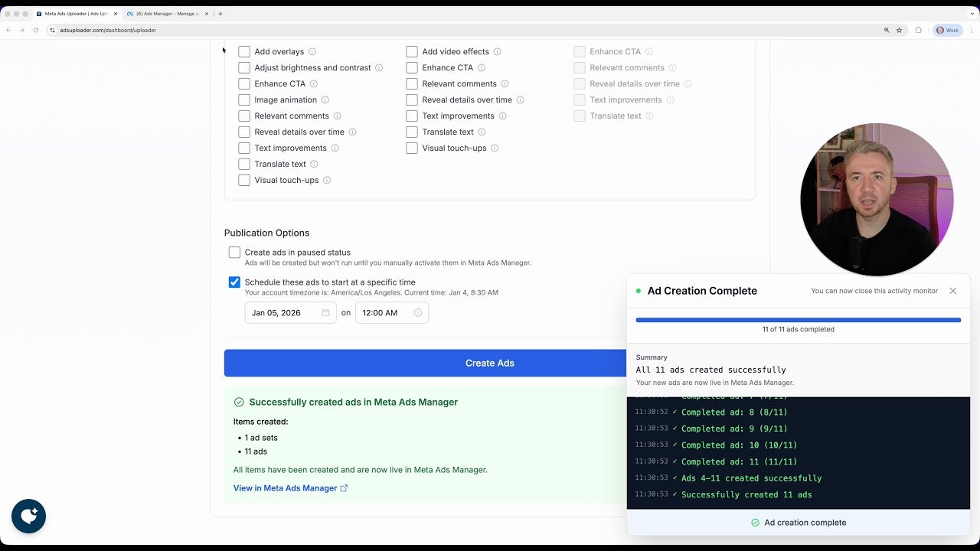Screen dimensions: 980x551
Task: Click the account timezone America/Los Angeles notice
Action: (x=371, y=293)
